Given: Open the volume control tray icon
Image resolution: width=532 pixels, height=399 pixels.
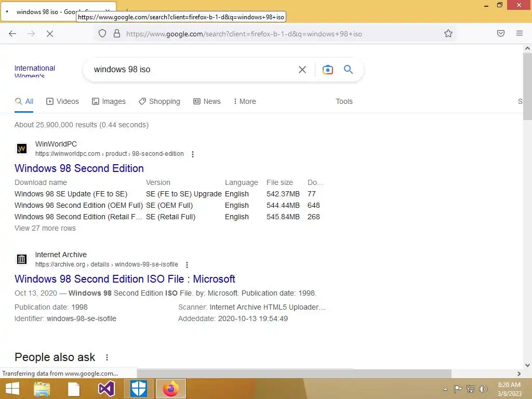Looking at the screenshot, I should coord(483,389).
